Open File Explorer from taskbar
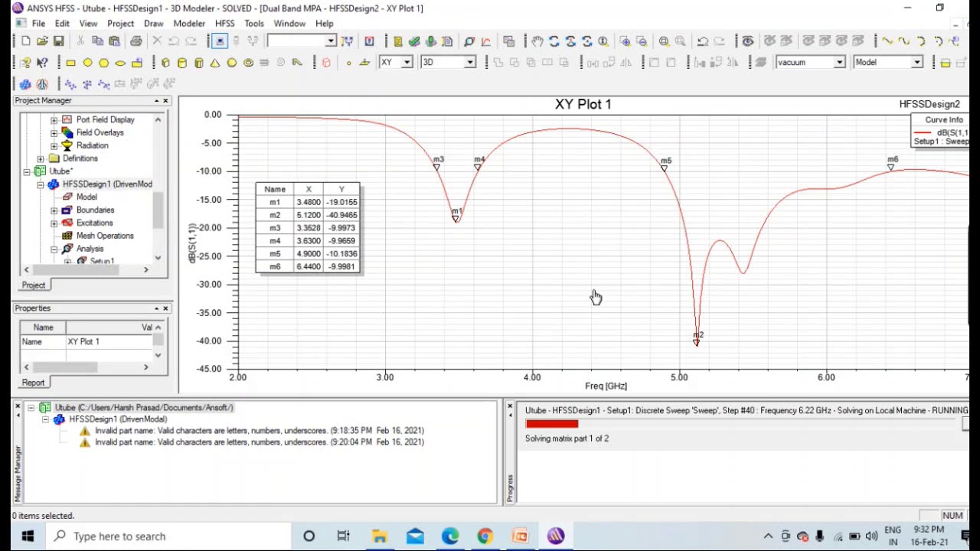 [379, 536]
